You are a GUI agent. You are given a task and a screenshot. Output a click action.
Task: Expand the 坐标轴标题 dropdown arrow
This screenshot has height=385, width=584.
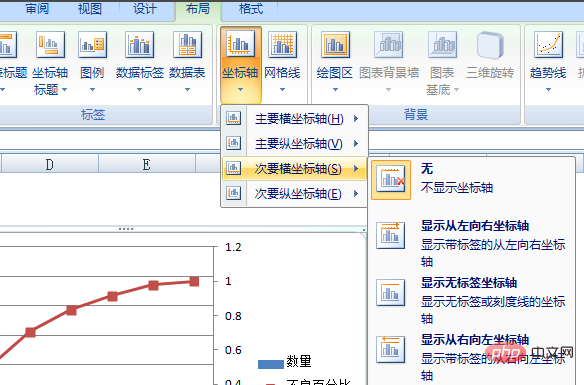point(64,89)
